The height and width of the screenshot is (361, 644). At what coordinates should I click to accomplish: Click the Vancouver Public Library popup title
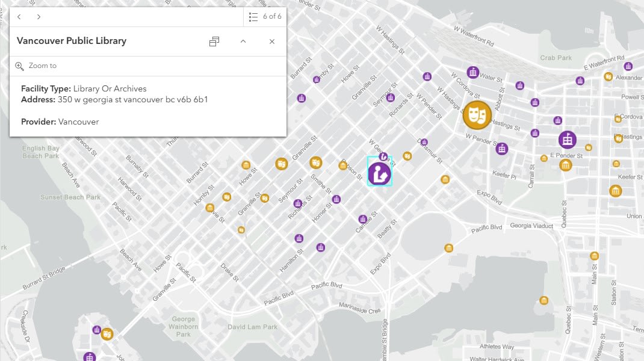click(x=72, y=41)
